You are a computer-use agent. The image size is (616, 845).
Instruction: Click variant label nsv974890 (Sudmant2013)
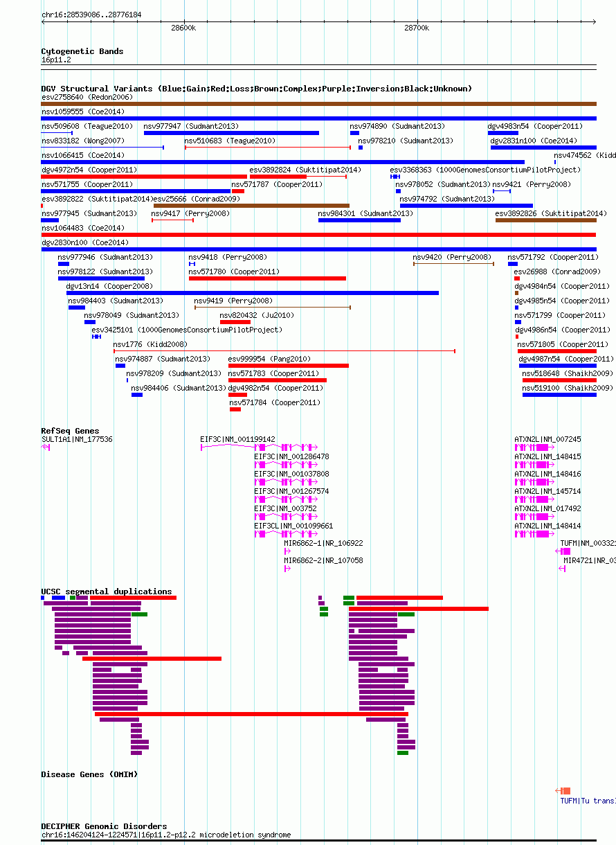pos(397,126)
